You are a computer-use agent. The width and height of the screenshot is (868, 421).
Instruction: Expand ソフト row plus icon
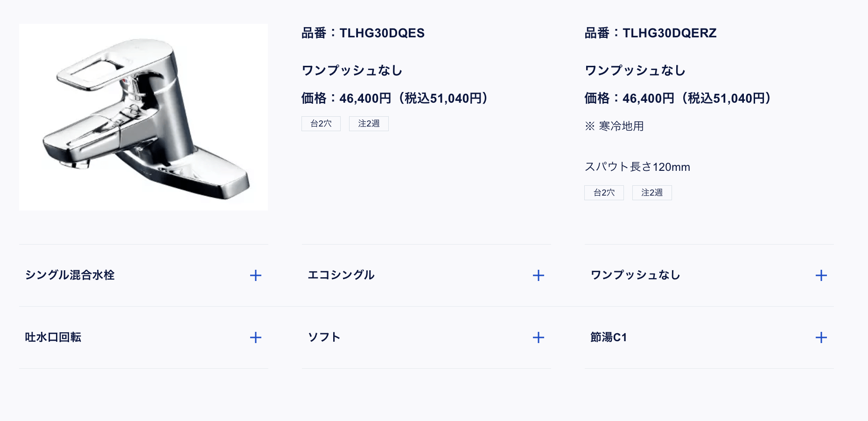[x=539, y=337]
